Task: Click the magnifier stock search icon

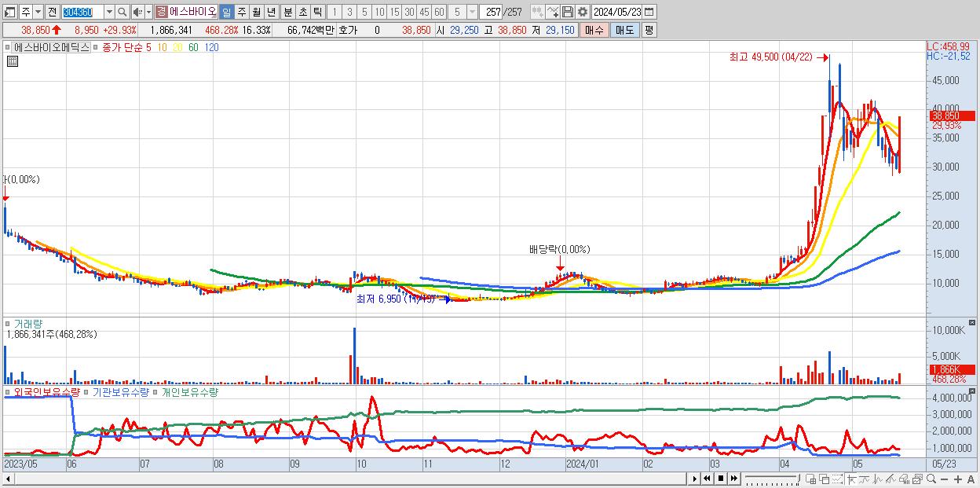Action: [x=122, y=12]
